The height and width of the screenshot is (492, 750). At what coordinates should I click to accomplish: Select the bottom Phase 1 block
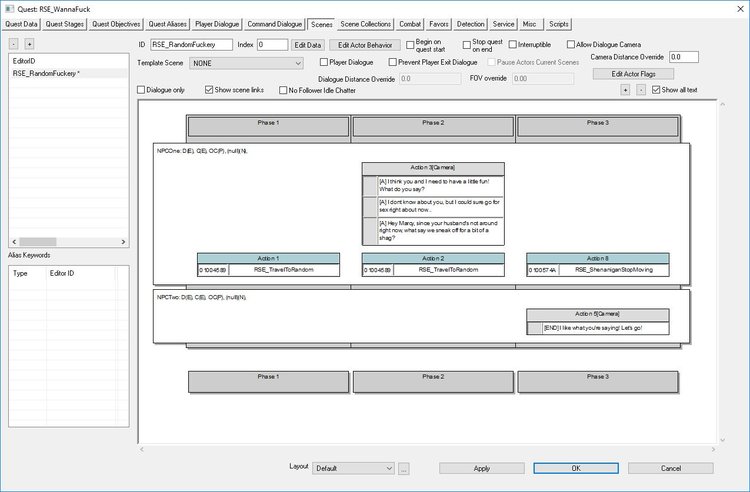click(268, 382)
